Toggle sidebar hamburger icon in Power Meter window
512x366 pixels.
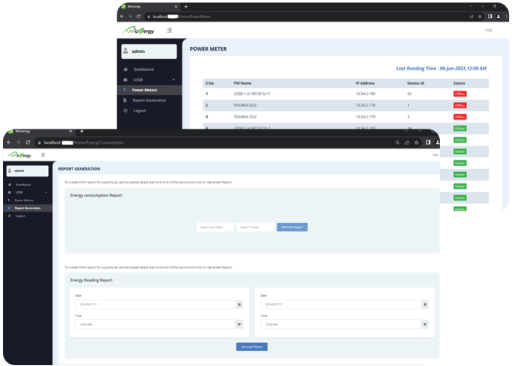pyautogui.click(x=169, y=31)
